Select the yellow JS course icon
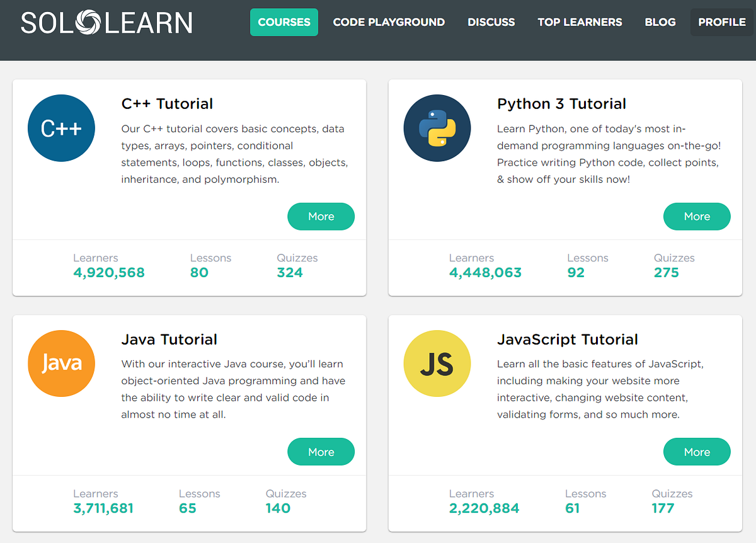This screenshot has width=756, height=543. point(437,363)
